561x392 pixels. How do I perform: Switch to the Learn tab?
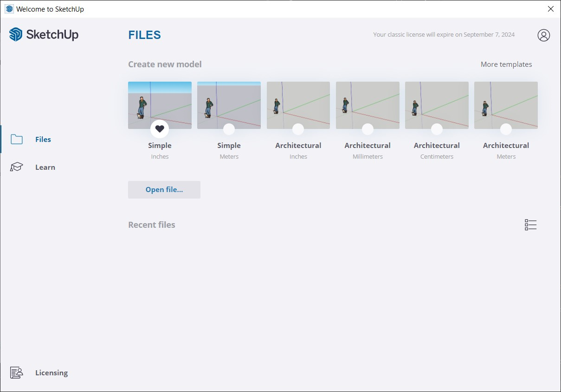tap(45, 167)
